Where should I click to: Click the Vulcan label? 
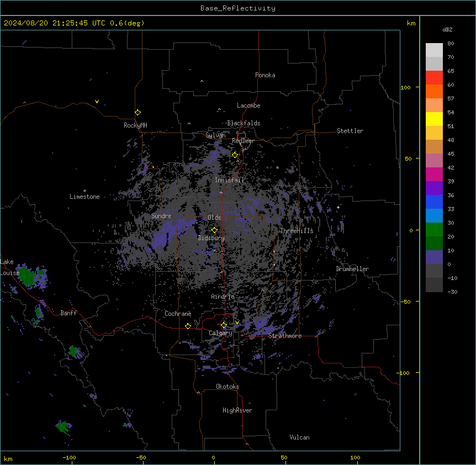299,437
